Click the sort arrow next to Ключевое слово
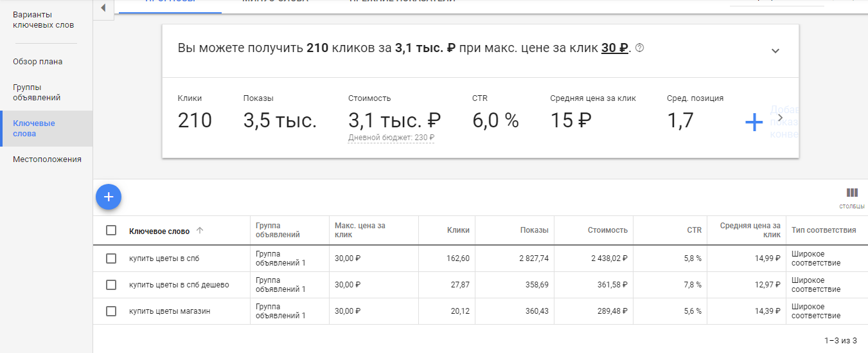 tap(199, 231)
